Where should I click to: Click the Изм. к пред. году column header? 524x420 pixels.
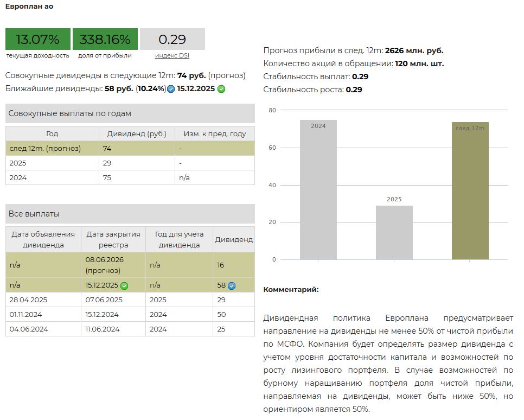[x=215, y=133]
